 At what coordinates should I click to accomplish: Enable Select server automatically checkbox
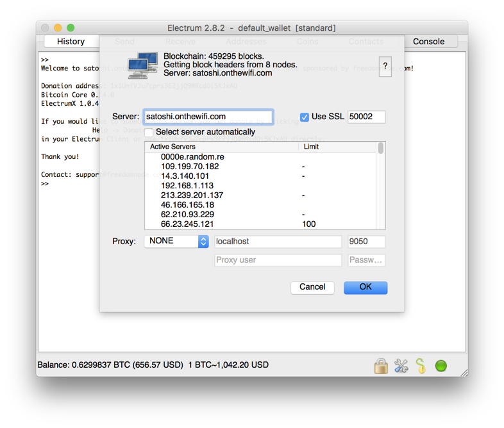pyautogui.click(x=149, y=132)
